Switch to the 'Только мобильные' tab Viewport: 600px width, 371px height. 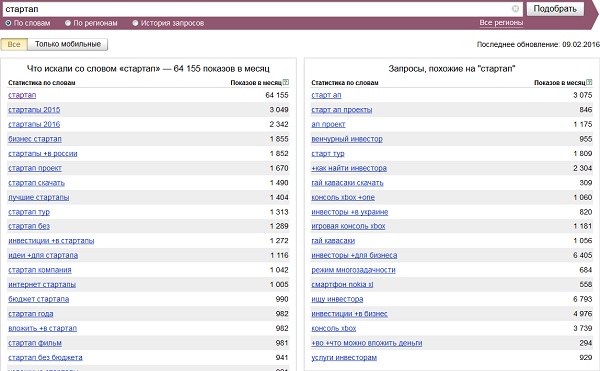[x=68, y=44]
